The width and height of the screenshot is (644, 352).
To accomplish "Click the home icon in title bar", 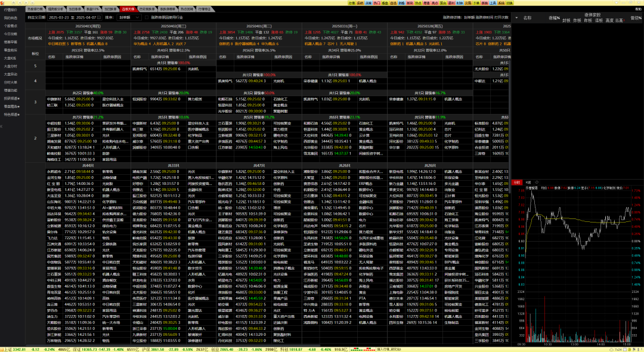I will (14, 2).
